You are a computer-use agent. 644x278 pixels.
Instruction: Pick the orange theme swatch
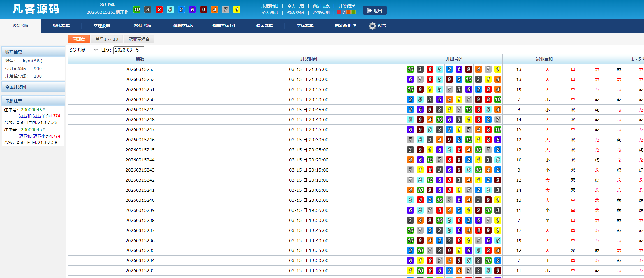pos(349,12)
